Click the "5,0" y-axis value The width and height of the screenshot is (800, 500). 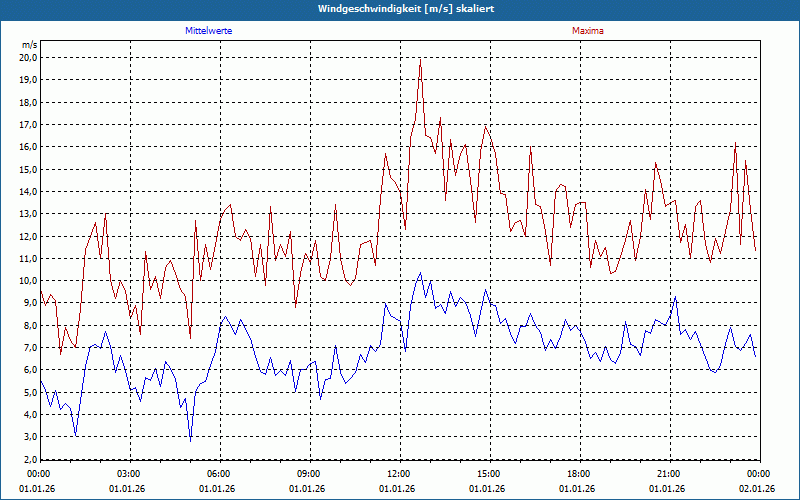pos(31,392)
